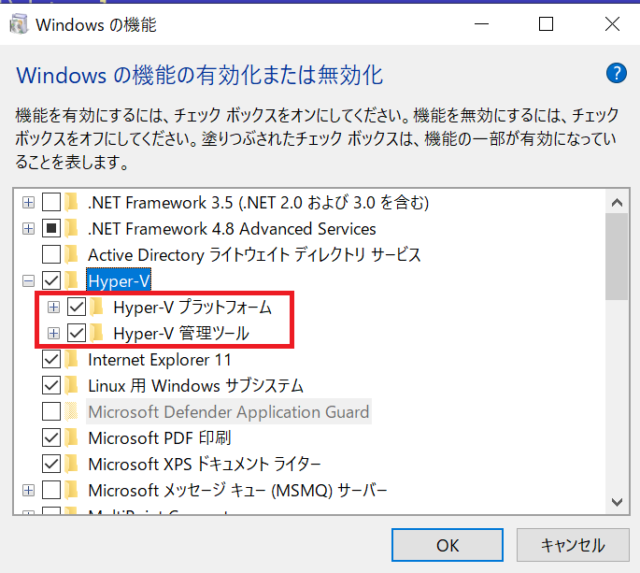The image size is (640, 573).
Task: Expand the Microsoft メッセージ キュー (MSMQ) サーバー node
Action: pos(28,490)
